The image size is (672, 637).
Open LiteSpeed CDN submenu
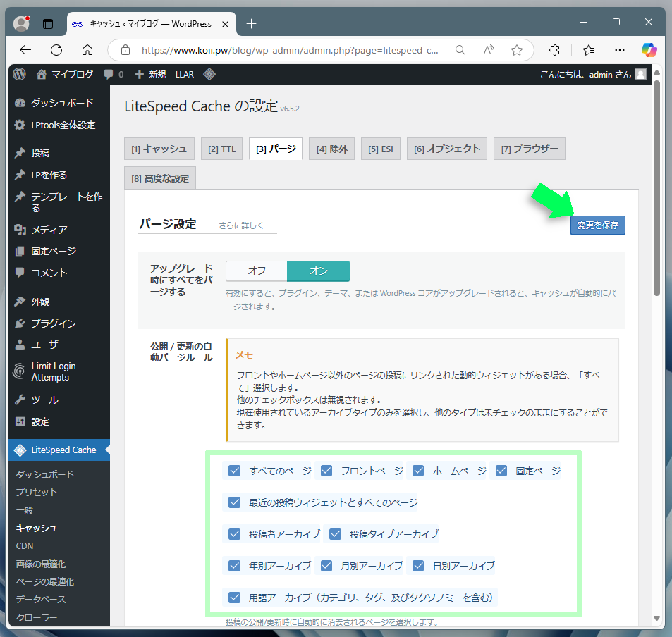(x=25, y=546)
